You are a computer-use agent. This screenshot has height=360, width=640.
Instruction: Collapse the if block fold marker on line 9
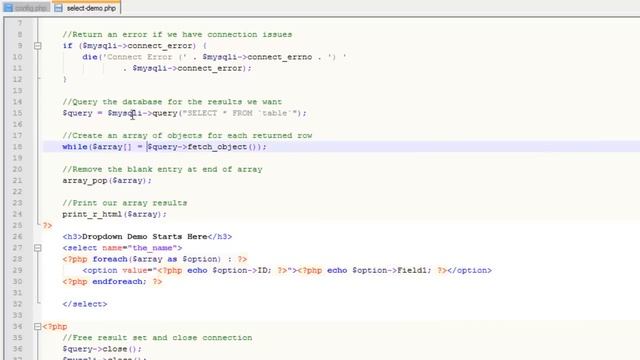click(38, 46)
